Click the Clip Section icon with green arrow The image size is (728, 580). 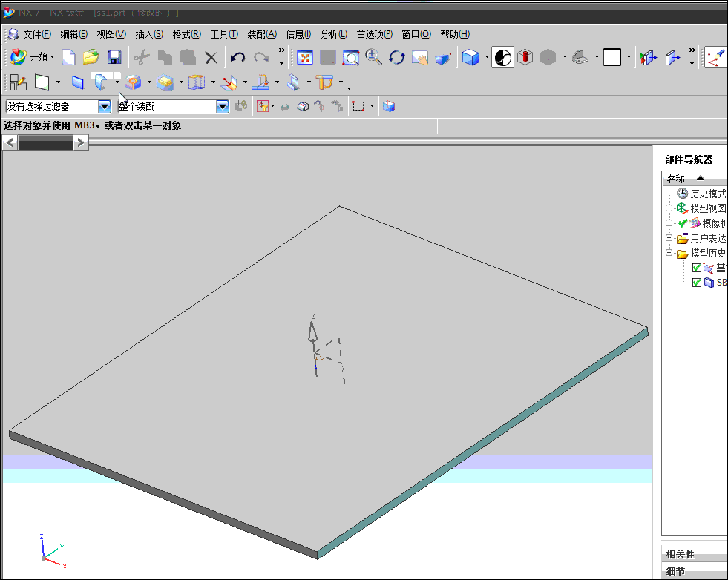coord(648,58)
